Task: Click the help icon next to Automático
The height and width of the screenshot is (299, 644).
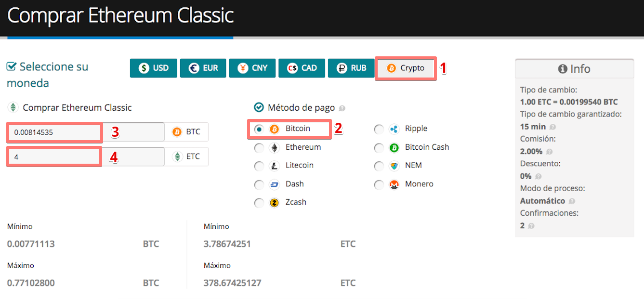Action: (572, 201)
